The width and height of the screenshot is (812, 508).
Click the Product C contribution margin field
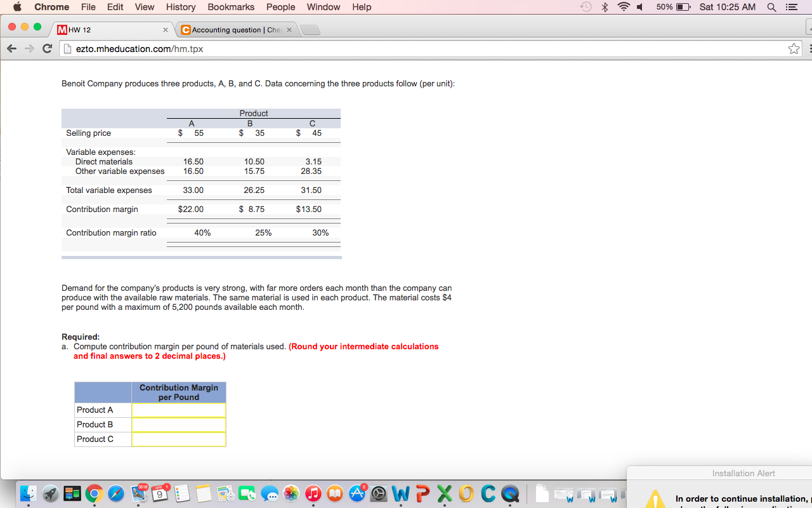coord(179,439)
